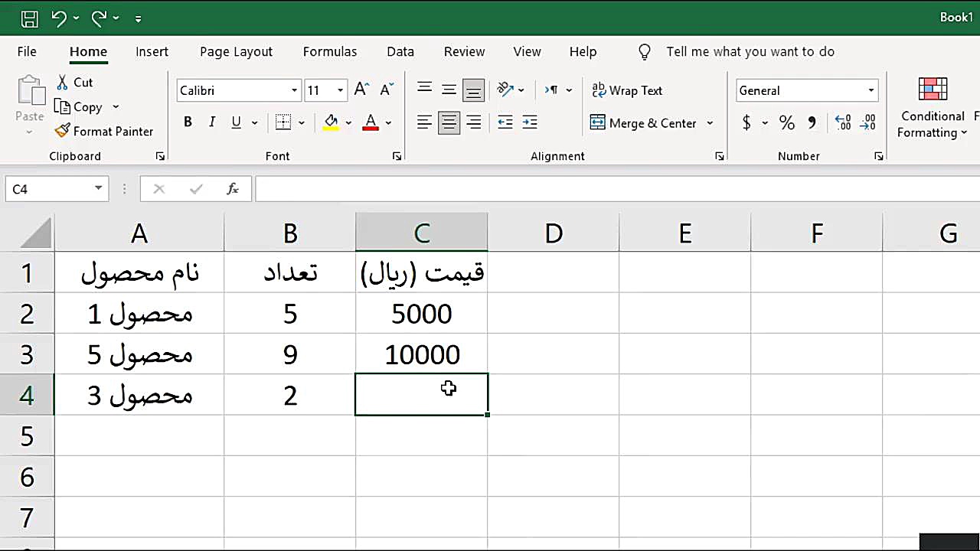980x551 pixels.
Task: Decrease font size with the small A
Action: click(387, 90)
